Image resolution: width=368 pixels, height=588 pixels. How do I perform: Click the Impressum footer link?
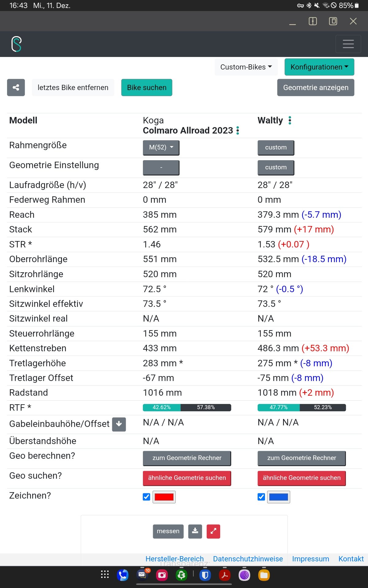(310, 559)
